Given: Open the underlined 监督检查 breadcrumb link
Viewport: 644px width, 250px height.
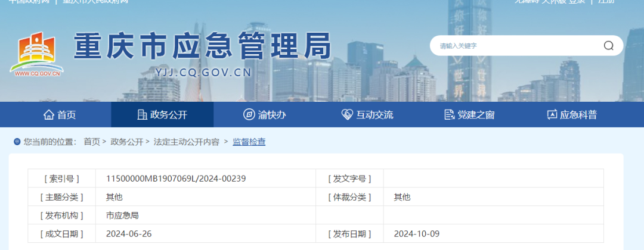Looking at the screenshot, I should tap(249, 142).
